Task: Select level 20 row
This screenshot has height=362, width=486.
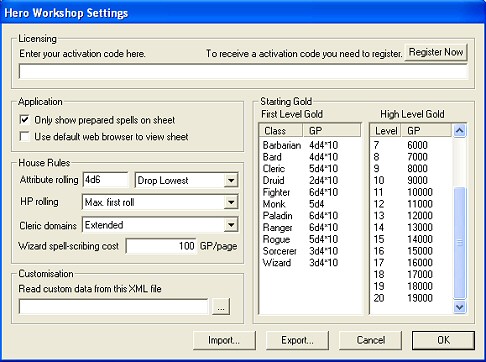Action: [412, 298]
